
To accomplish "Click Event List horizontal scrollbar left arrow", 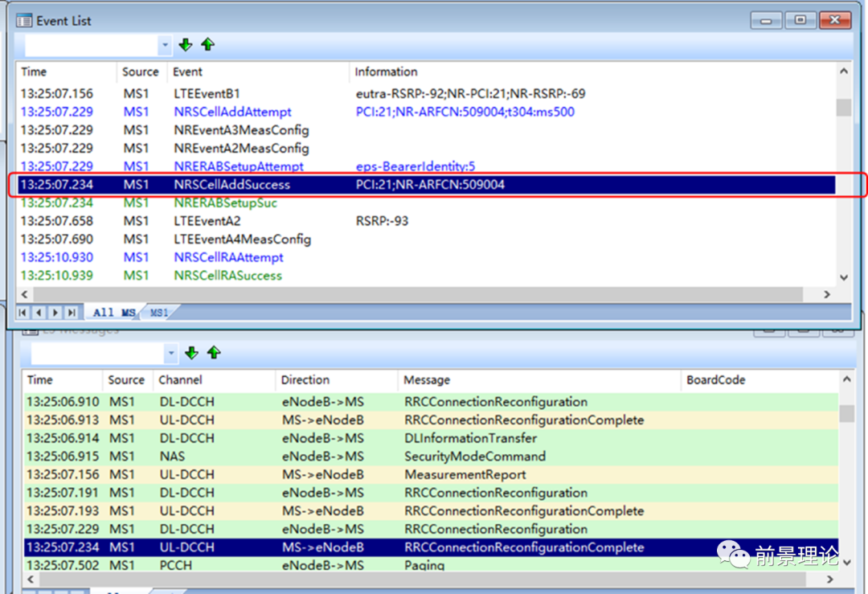I will (x=24, y=294).
